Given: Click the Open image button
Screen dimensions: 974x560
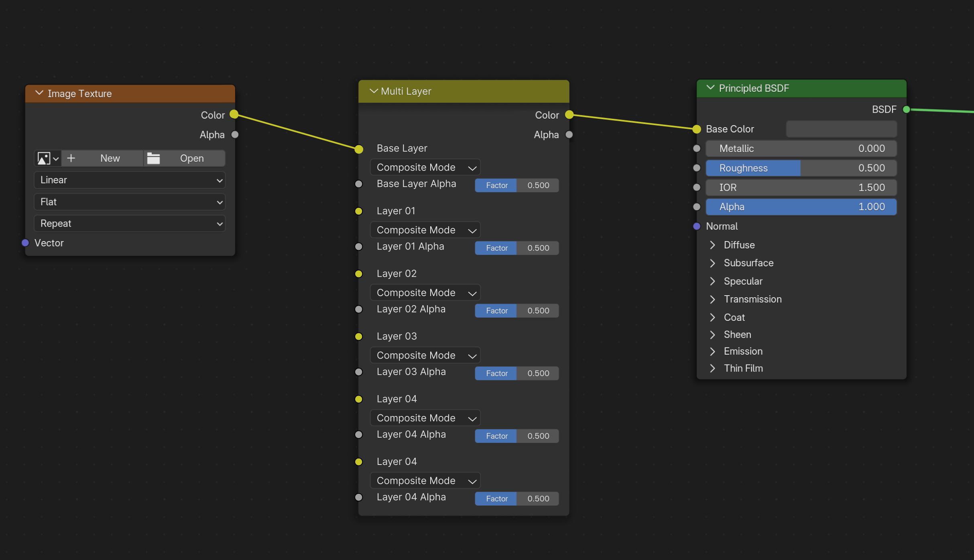Looking at the screenshot, I should (184, 158).
